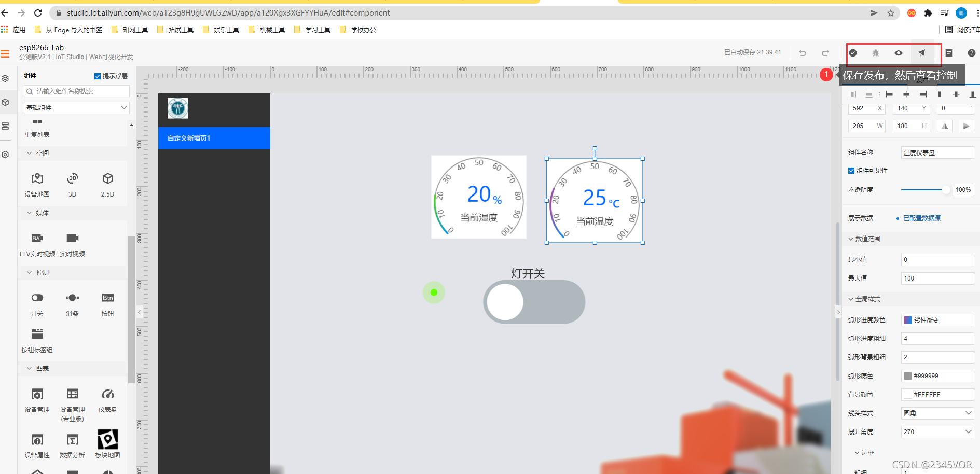
Task: Toggle the 灯开关 switch on canvas
Action: point(534,302)
